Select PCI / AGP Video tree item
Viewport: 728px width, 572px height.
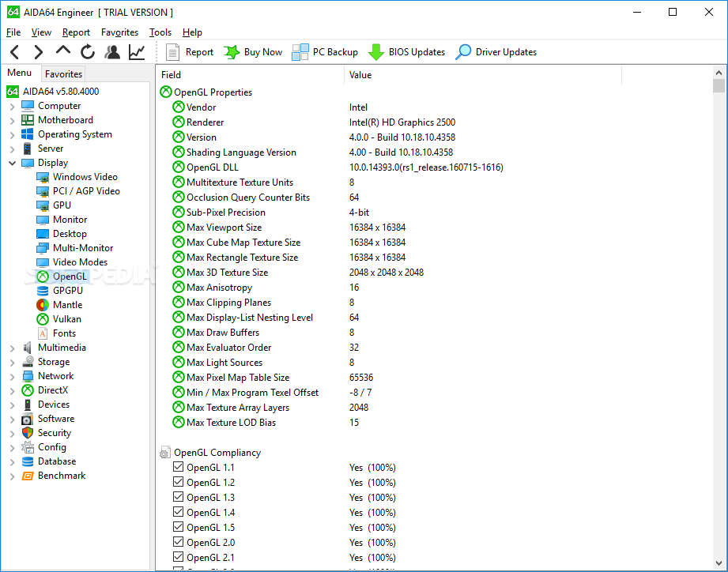click(x=86, y=191)
